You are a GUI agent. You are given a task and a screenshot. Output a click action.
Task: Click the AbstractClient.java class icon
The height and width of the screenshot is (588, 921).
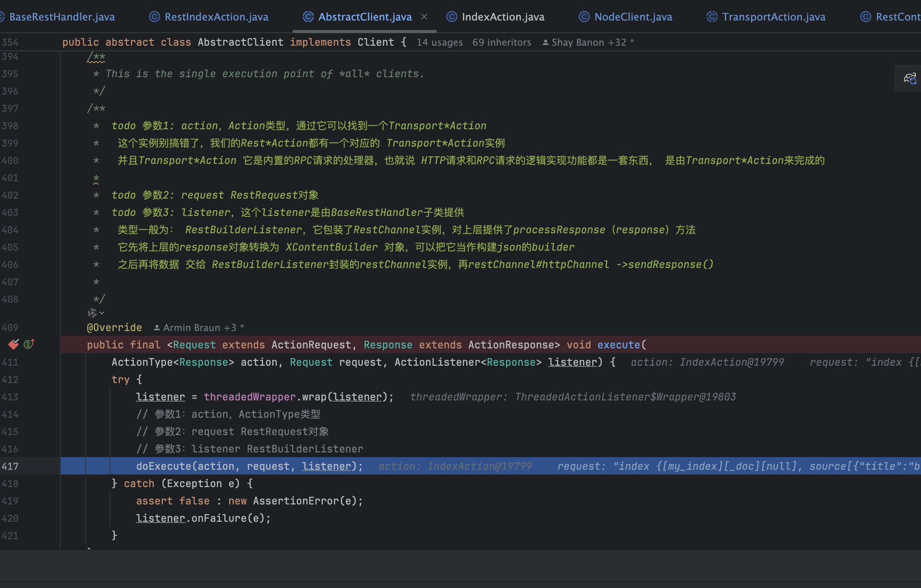(x=308, y=17)
